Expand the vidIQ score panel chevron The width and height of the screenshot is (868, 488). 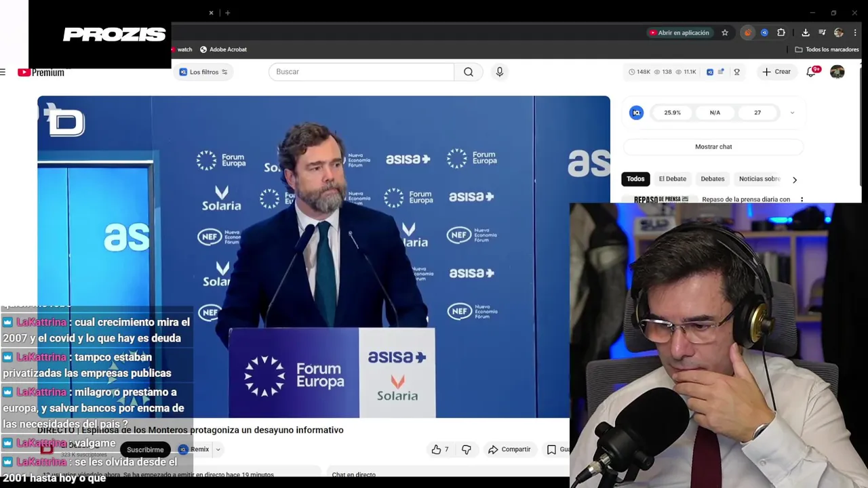pyautogui.click(x=792, y=113)
